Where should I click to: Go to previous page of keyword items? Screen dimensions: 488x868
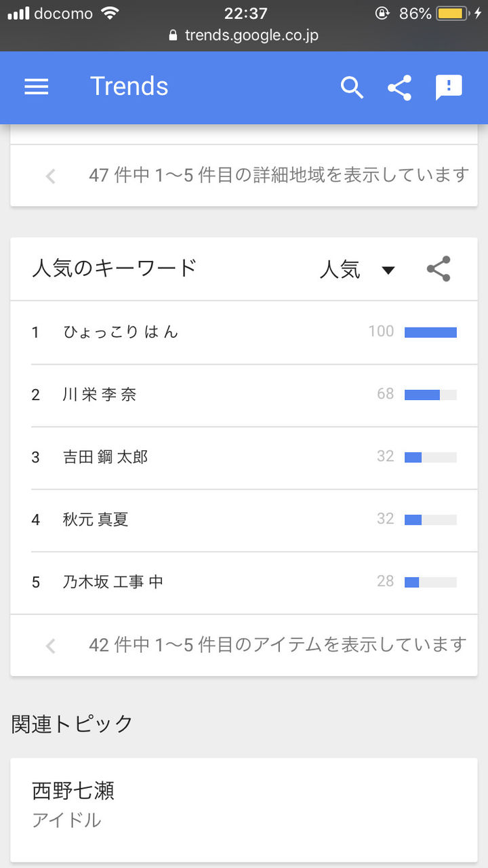[51, 646]
